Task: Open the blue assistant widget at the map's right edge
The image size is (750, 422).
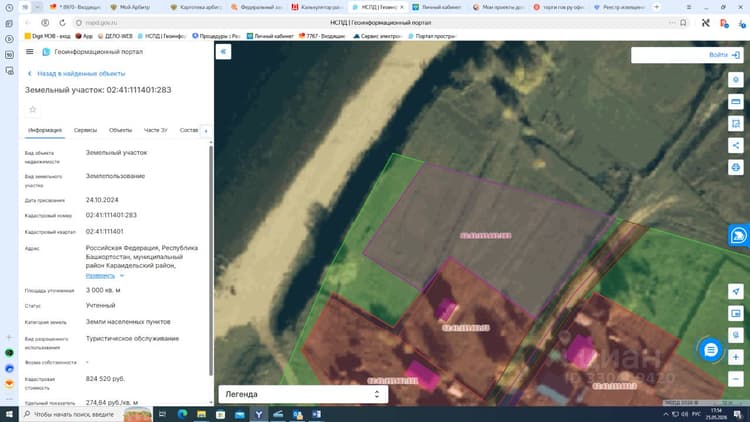Action: coord(739,235)
